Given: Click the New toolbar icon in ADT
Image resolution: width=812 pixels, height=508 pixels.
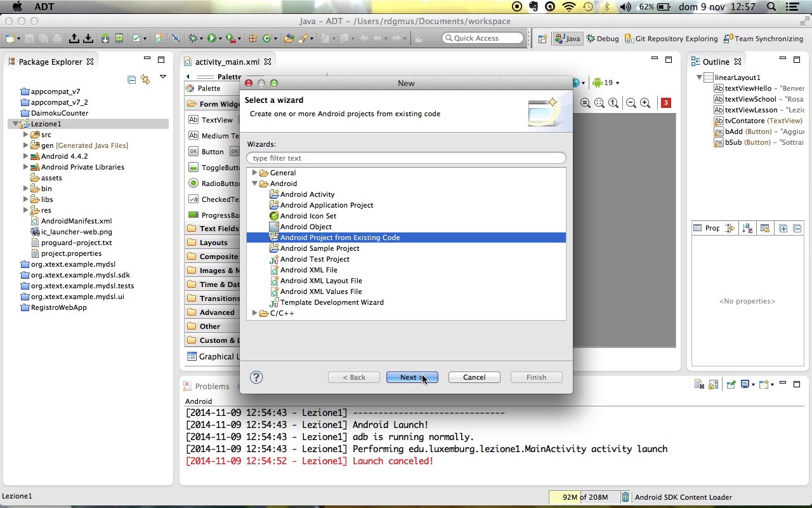Looking at the screenshot, I should click(10, 38).
